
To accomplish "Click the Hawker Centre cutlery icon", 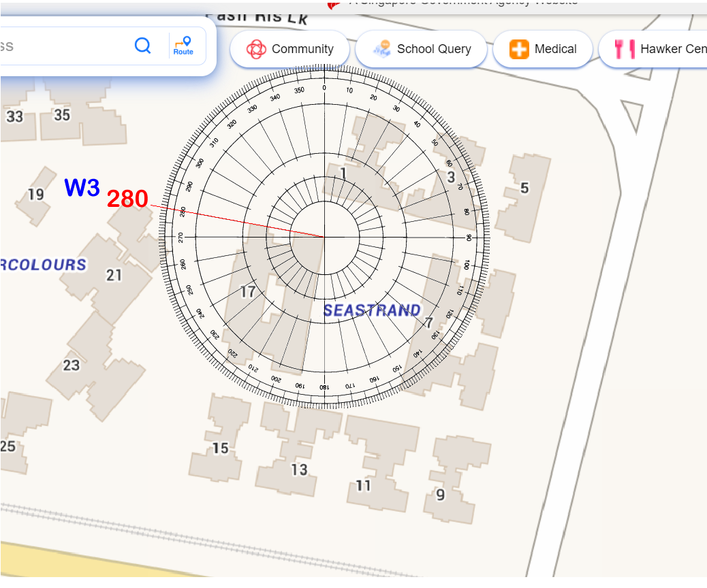I will [624, 49].
